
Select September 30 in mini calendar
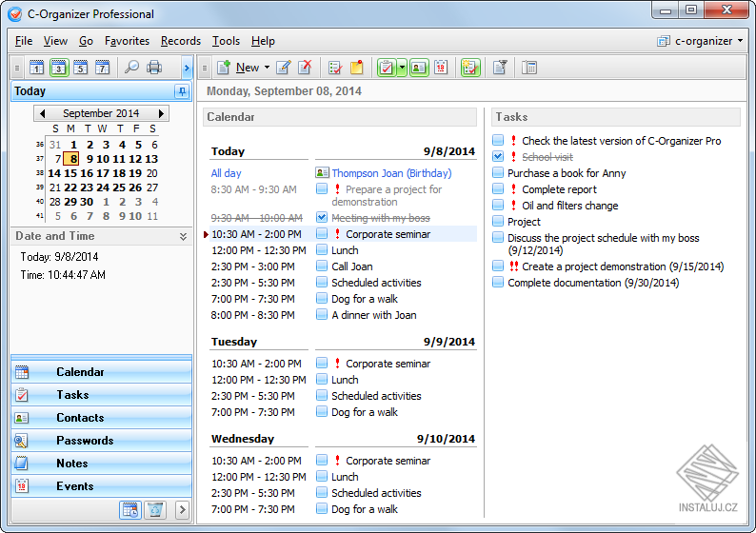point(87,202)
